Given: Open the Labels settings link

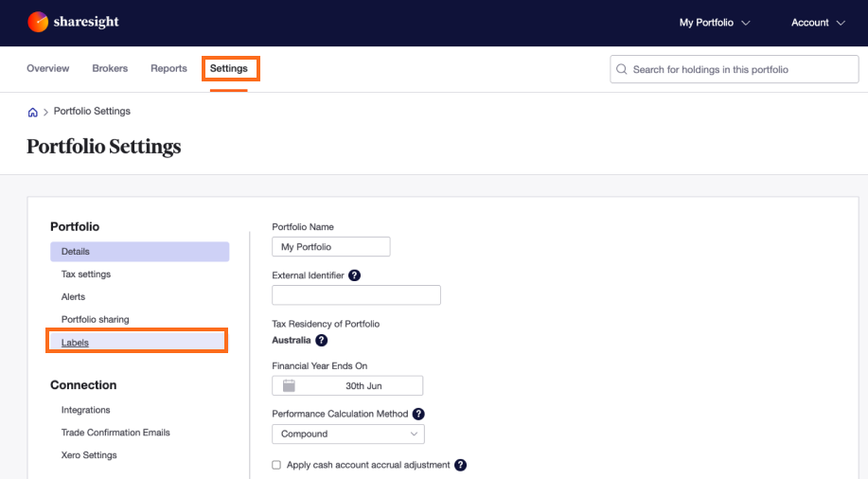Looking at the screenshot, I should [75, 343].
